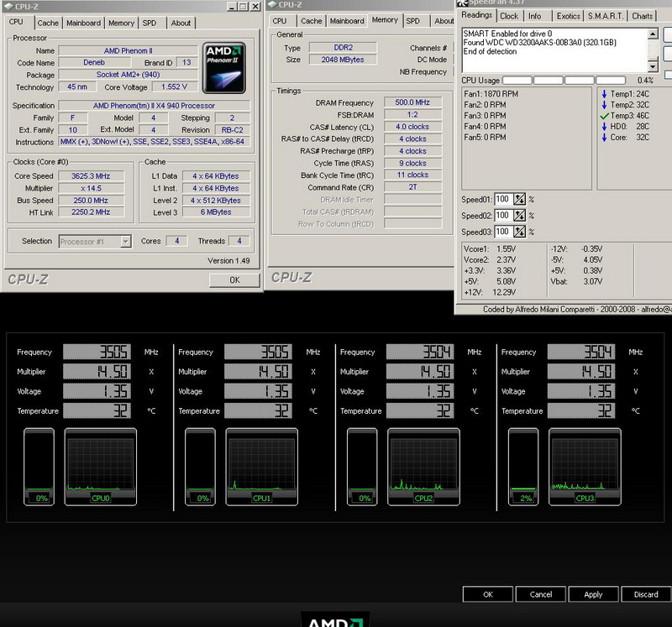Open Cache tab in second CPU-Z window
This screenshot has height=627, width=672.
point(311,21)
